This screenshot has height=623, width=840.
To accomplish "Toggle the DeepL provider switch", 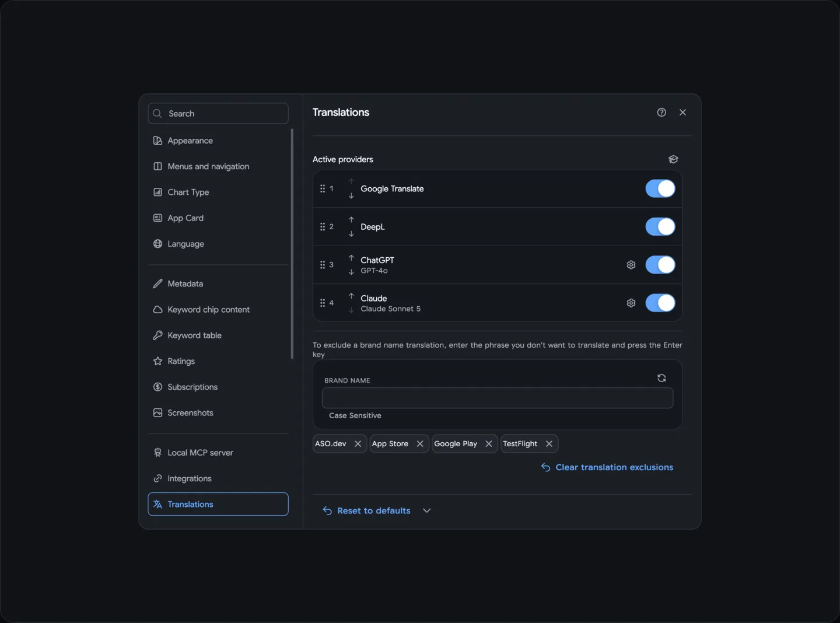I will point(660,227).
